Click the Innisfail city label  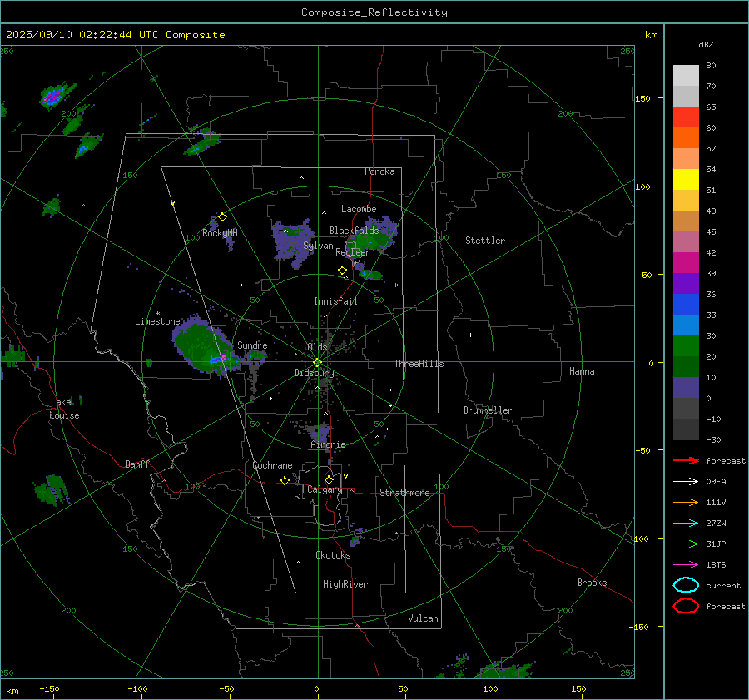(x=335, y=301)
